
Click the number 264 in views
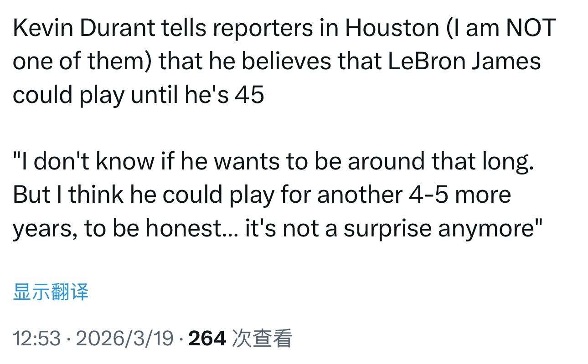(207, 338)
